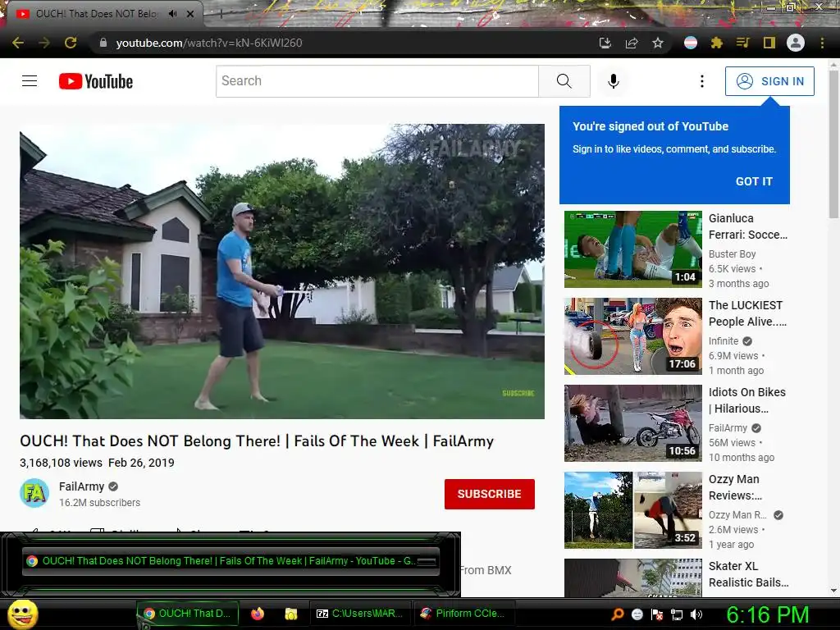Switch to Piriform CCleaner taskbar button
Screen dimensions: 840x630
point(464,614)
